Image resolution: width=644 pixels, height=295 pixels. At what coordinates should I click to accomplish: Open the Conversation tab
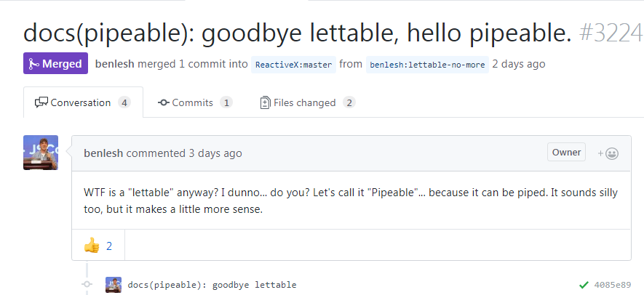click(x=83, y=103)
